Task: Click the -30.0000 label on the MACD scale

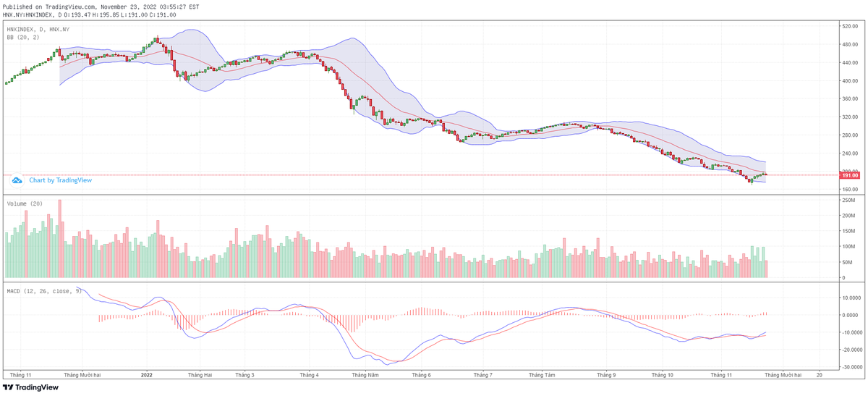Action: point(848,366)
